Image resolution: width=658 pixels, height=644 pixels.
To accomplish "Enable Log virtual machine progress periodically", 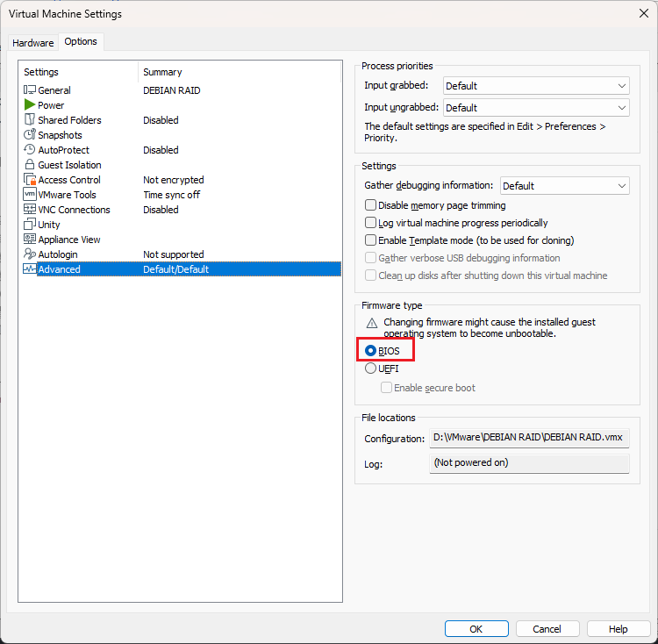I will click(x=370, y=222).
